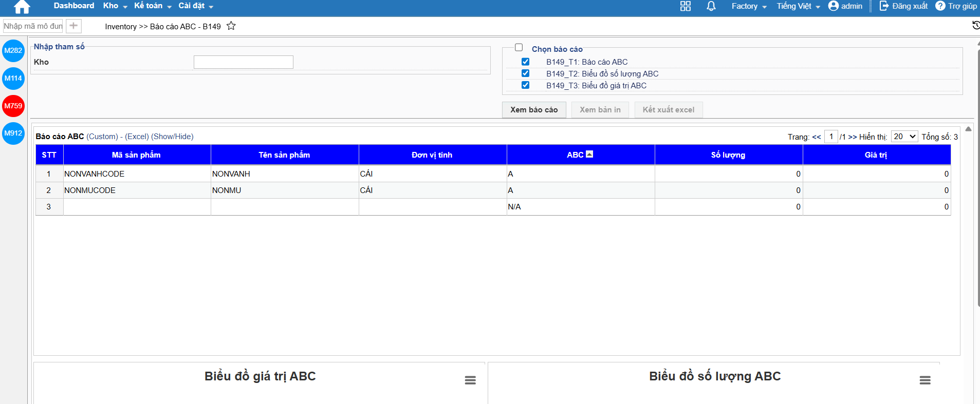Go to next page with >>

tap(853, 137)
